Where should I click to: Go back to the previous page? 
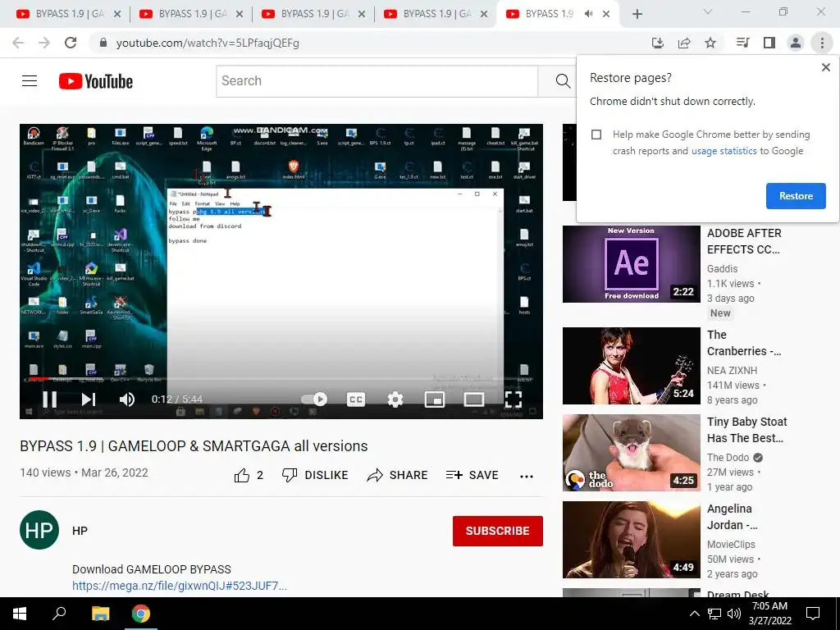pos(18,43)
